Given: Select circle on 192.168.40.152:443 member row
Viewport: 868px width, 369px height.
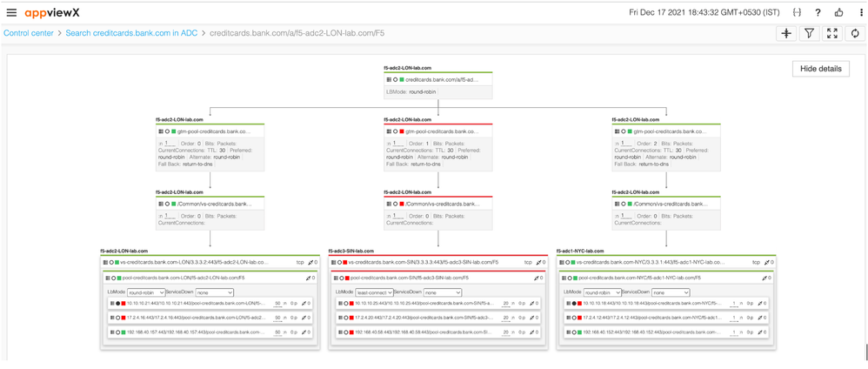Looking at the screenshot, I should (x=574, y=332).
